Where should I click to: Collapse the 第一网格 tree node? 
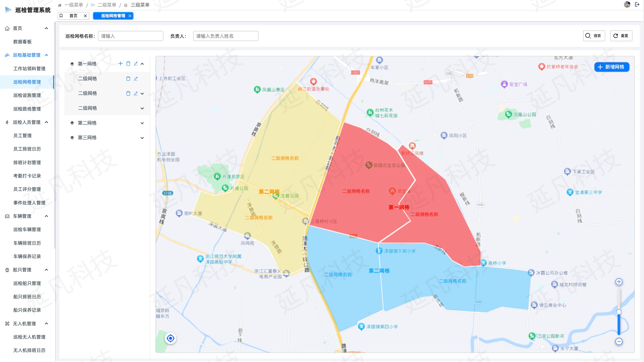[x=142, y=64]
